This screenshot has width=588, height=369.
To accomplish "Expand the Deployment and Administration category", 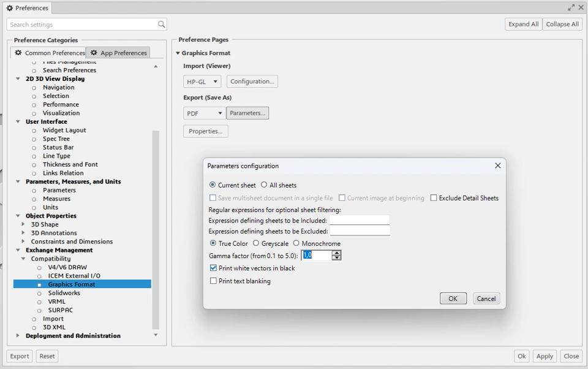I will click(x=18, y=336).
